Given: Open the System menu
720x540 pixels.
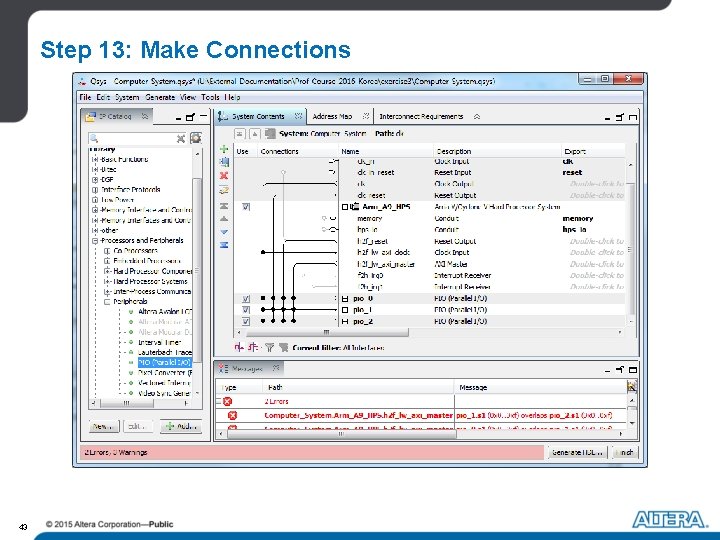Looking at the screenshot, I should [x=127, y=97].
